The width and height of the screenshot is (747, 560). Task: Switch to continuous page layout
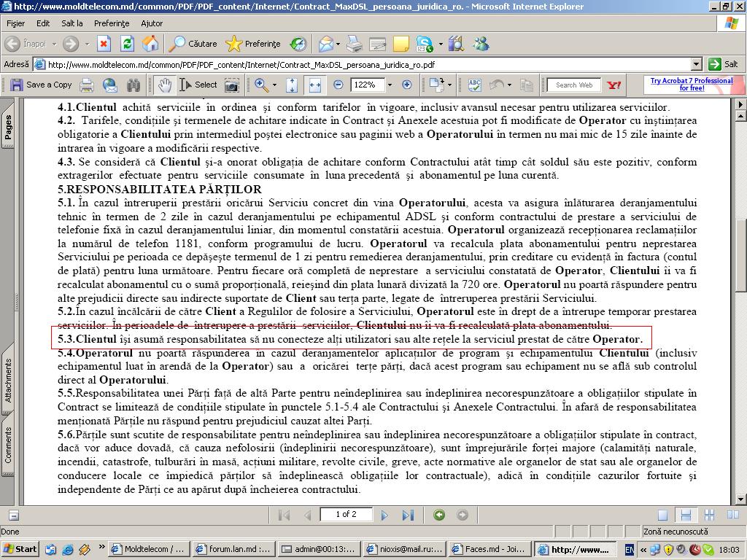coord(686,516)
